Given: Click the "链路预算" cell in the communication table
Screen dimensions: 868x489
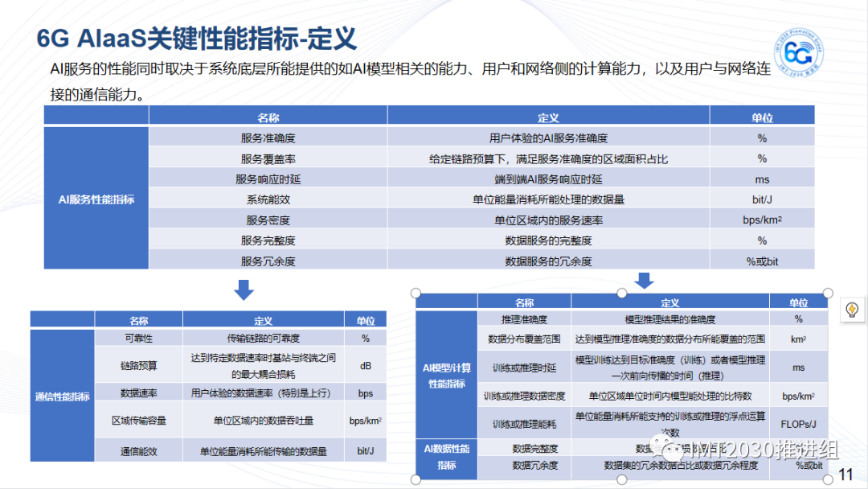Looking at the screenshot, I should (138, 365).
